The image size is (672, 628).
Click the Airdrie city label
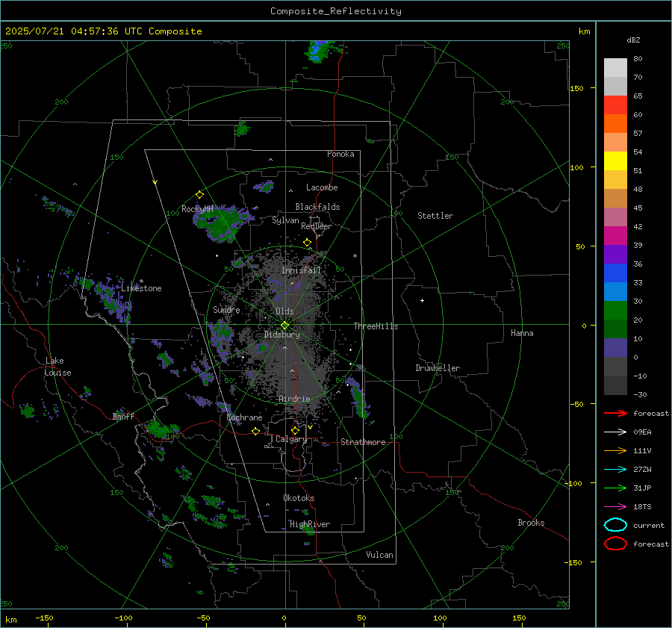[294, 399]
